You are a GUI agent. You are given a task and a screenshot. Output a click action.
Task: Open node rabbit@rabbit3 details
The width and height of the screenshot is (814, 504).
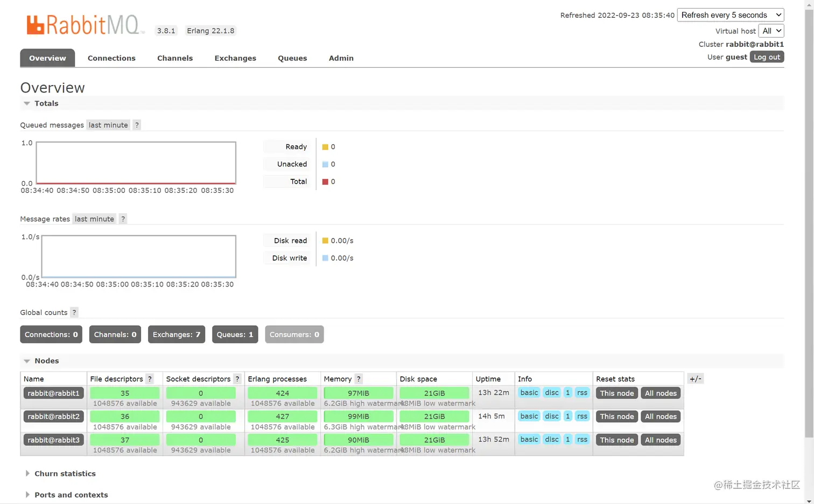pyautogui.click(x=53, y=440)
